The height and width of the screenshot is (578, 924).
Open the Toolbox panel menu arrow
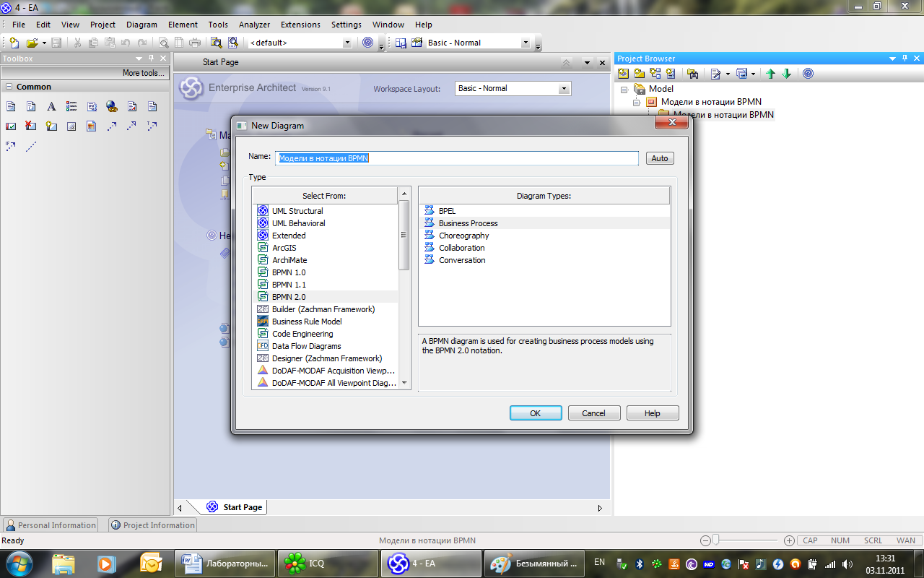coord(139,59)
